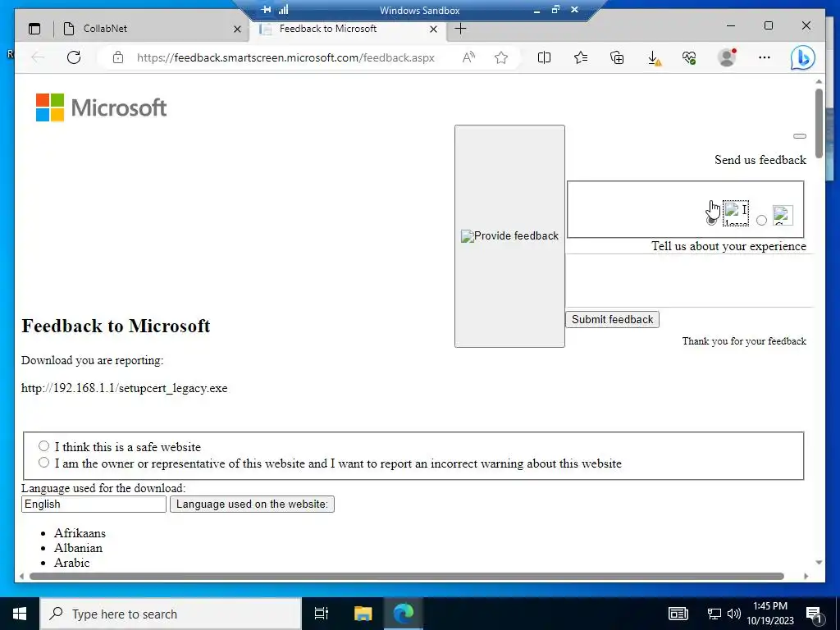Click the setupcert_legacy.exe download URL text

tap(125, 388)
